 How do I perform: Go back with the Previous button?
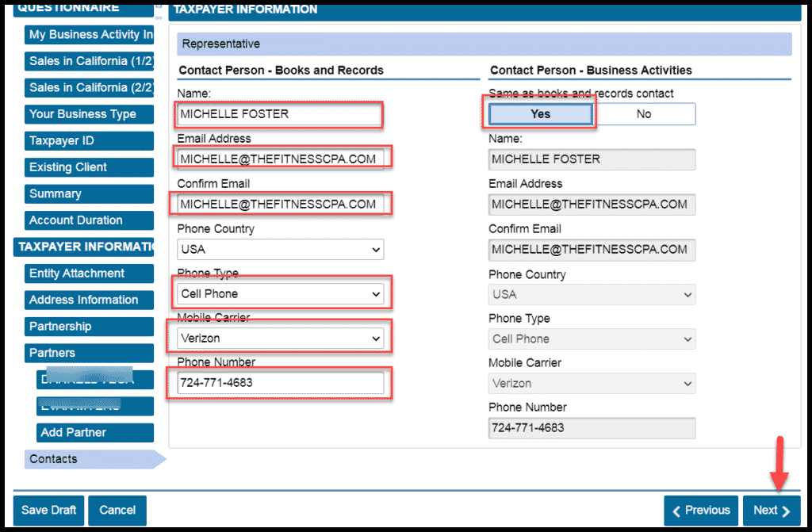[700, 511]
